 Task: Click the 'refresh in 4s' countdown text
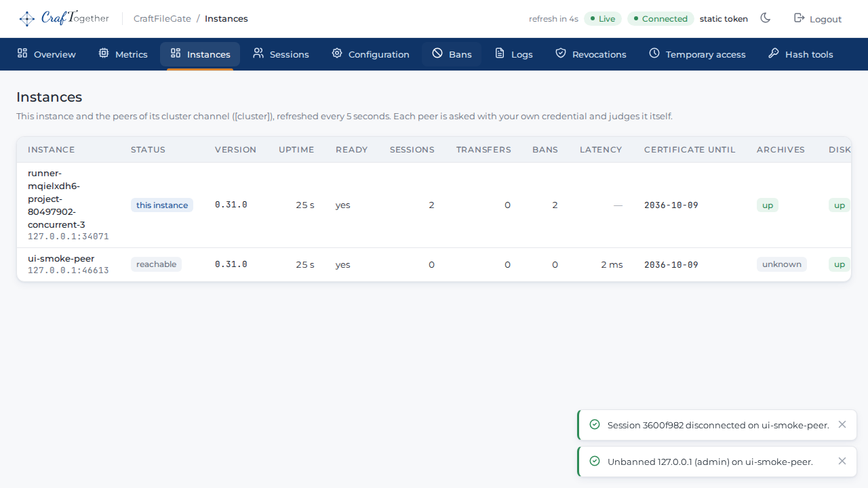pos(553,19)
